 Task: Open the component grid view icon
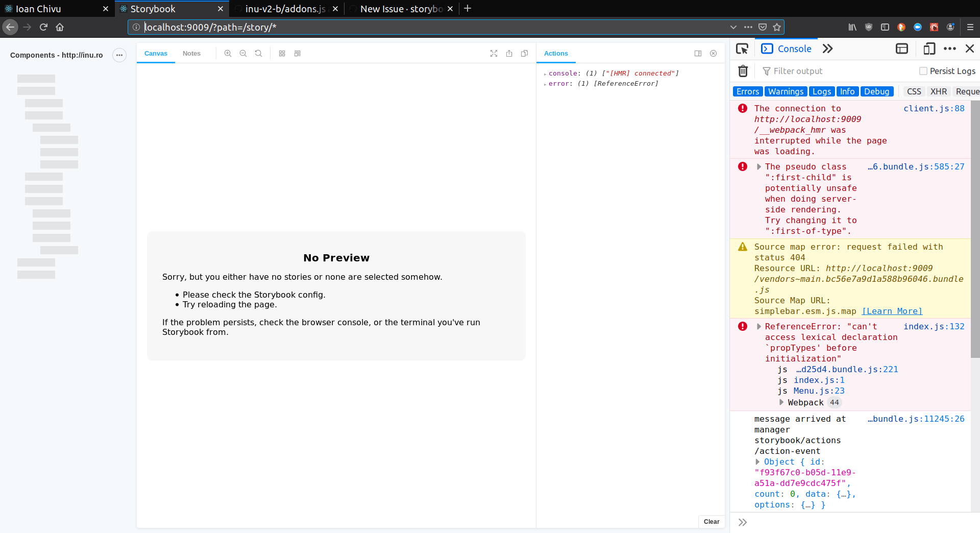[281, 53]
